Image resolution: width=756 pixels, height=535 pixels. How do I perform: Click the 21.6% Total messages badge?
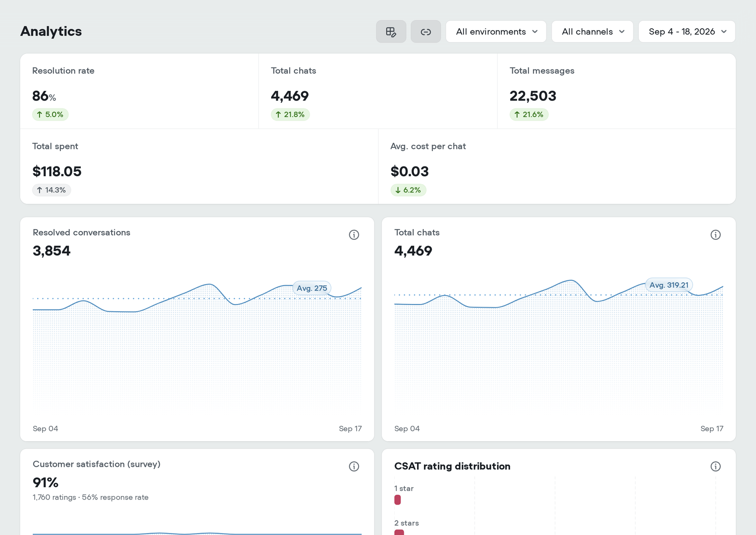tap(529, 115)
